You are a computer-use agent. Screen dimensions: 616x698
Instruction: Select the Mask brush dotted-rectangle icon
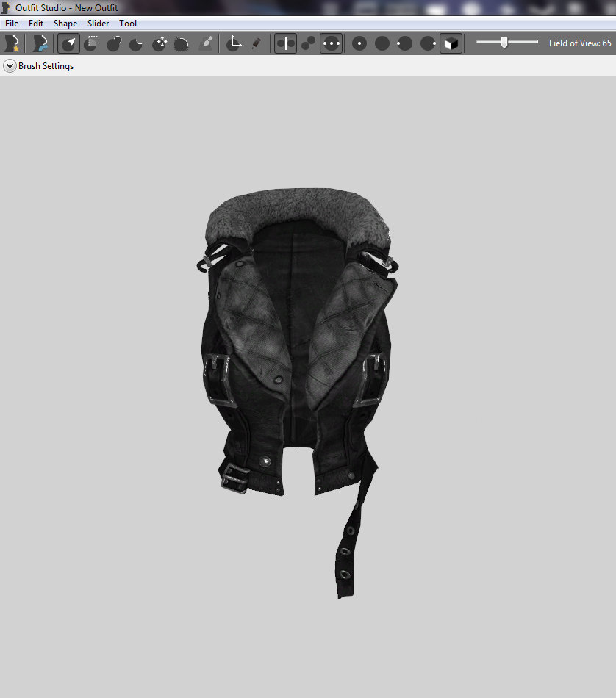93,43
